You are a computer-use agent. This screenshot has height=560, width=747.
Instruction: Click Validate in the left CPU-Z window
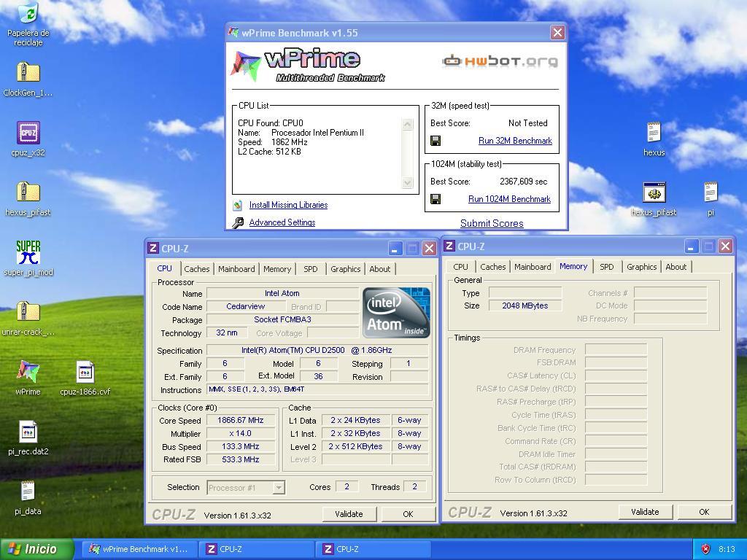(x=349, y=514)
